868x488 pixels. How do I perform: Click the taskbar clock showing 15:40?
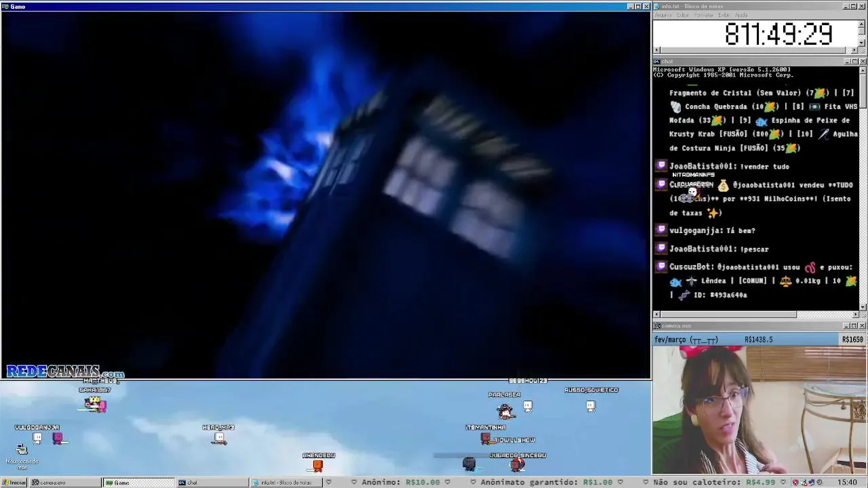(x=847, y=483)
